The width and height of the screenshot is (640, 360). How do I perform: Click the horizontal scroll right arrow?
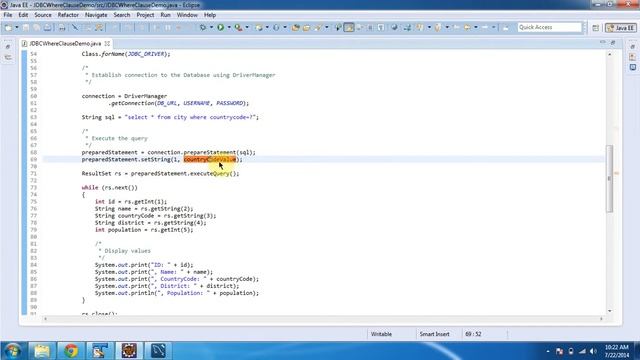(601, 319)
